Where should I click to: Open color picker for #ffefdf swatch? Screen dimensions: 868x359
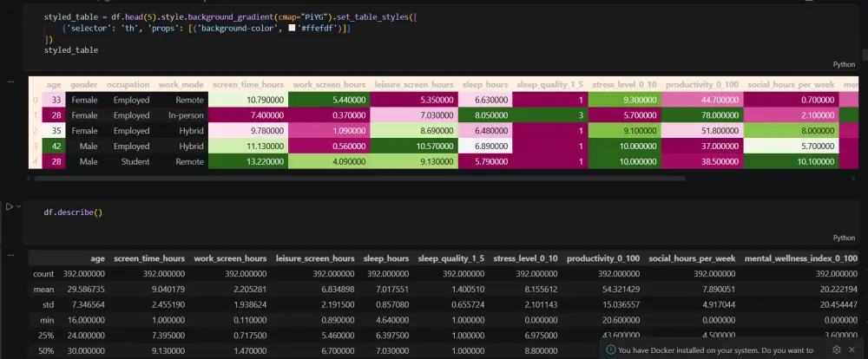coord(293,28)
